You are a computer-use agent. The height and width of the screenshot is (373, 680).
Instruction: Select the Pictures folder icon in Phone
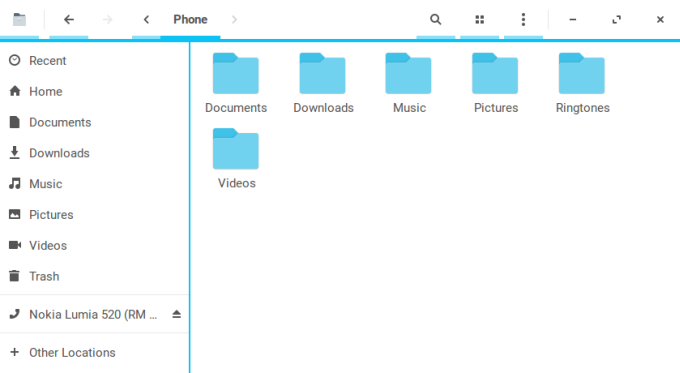pyautogui.click(x=495, y=73)
